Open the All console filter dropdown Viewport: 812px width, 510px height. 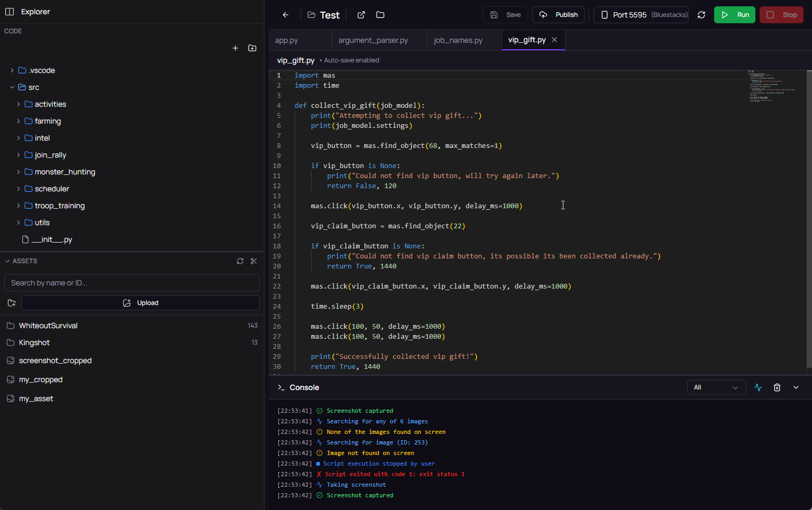pos(716,387)
